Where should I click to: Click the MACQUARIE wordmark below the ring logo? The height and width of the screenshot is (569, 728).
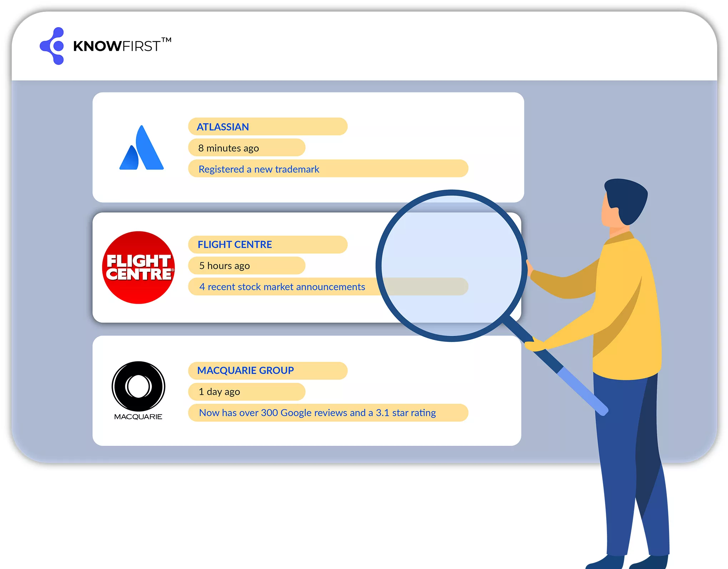pyautogui.click(x=138, y=417)
